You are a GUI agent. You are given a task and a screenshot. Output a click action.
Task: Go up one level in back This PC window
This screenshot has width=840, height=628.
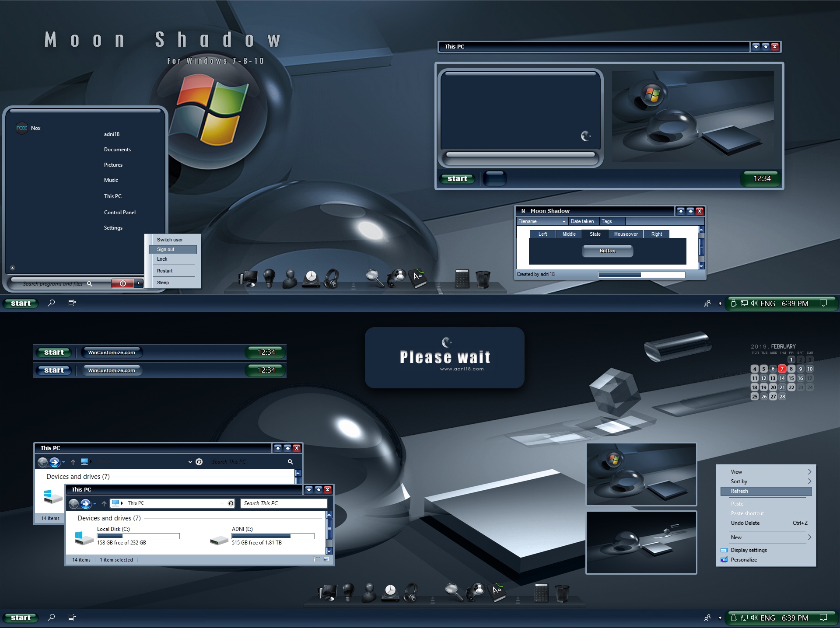tap(73, 462)
